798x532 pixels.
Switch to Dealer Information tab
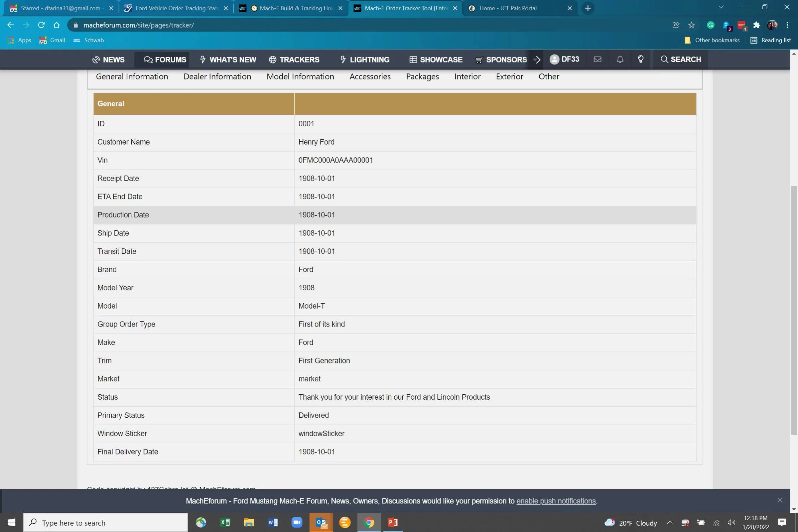tap(217, 77)
